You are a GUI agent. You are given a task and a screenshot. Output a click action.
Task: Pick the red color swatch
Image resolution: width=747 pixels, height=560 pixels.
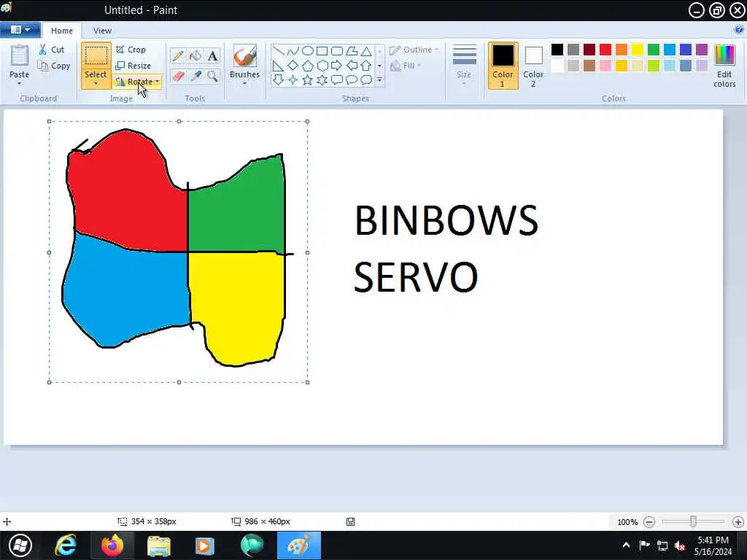(605, 50)
